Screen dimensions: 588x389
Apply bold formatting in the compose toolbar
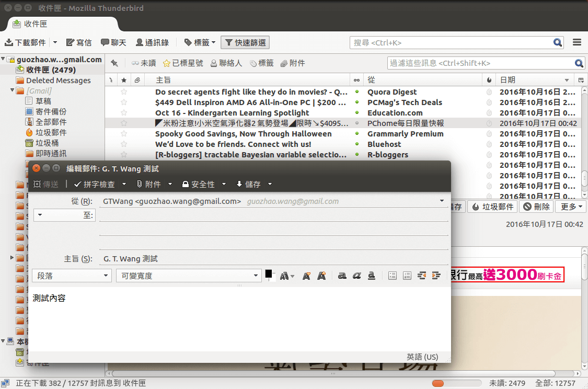[342, 276]
